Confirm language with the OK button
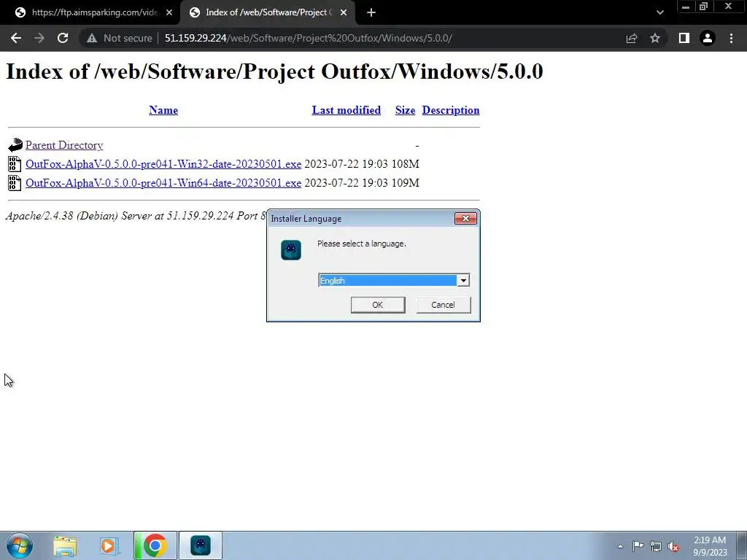Image resolution: width=747 pixels, height=560 pixels. click(x=378, y=305)
